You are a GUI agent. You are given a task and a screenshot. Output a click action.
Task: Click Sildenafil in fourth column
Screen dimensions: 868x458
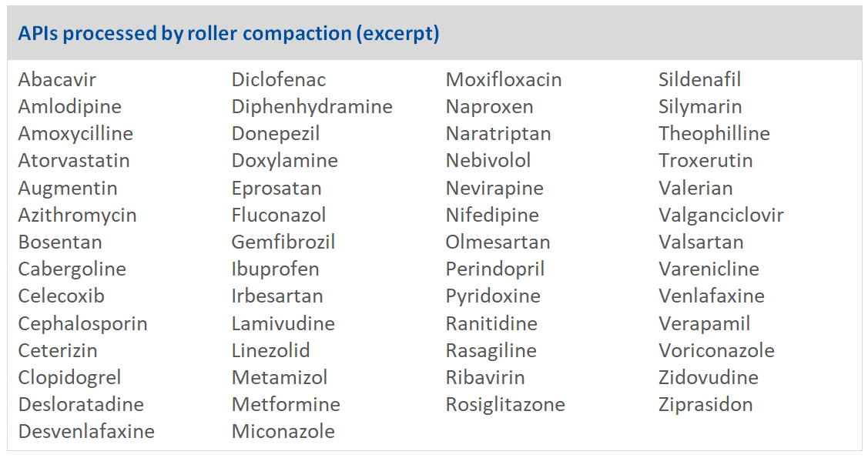pyautogui.click(x=699, y=79)
